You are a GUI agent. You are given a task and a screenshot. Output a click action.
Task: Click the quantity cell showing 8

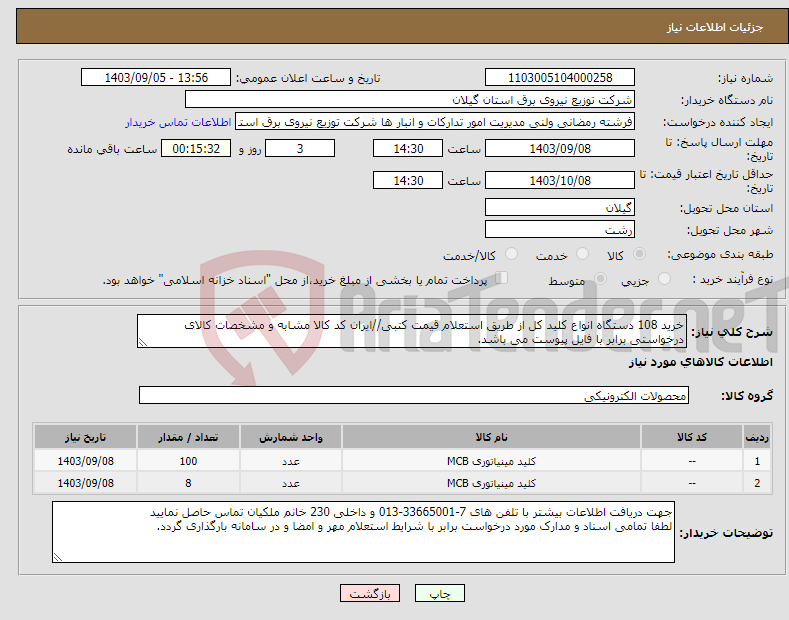[188, 483]
